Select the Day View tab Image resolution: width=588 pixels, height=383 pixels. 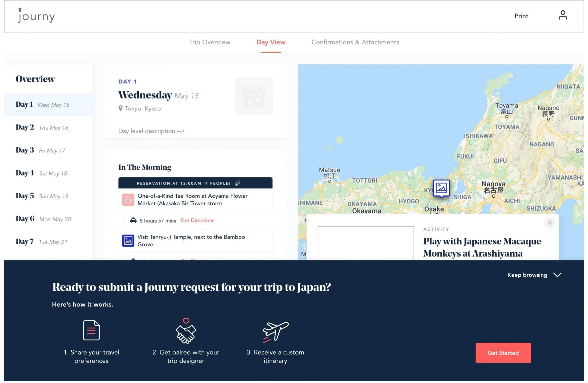pos(271,42)
